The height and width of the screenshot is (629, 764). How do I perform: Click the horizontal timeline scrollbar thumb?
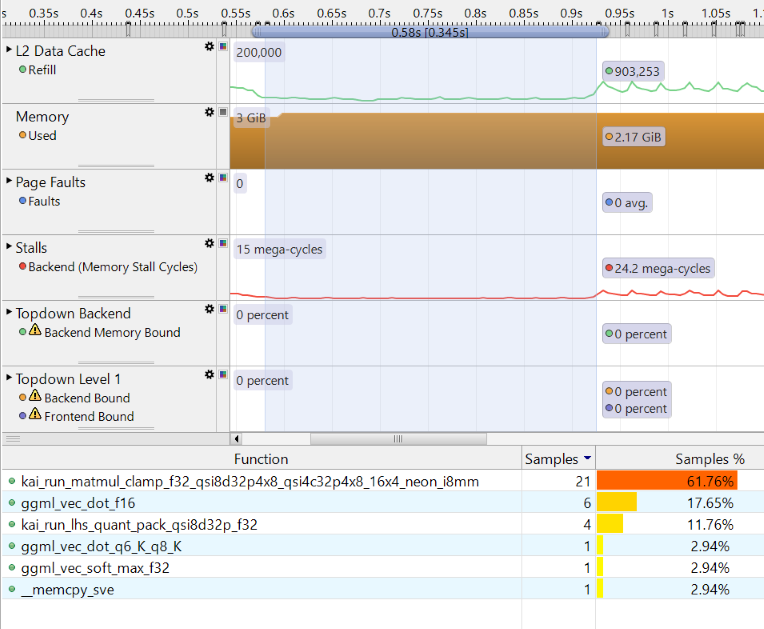point(397,438)
